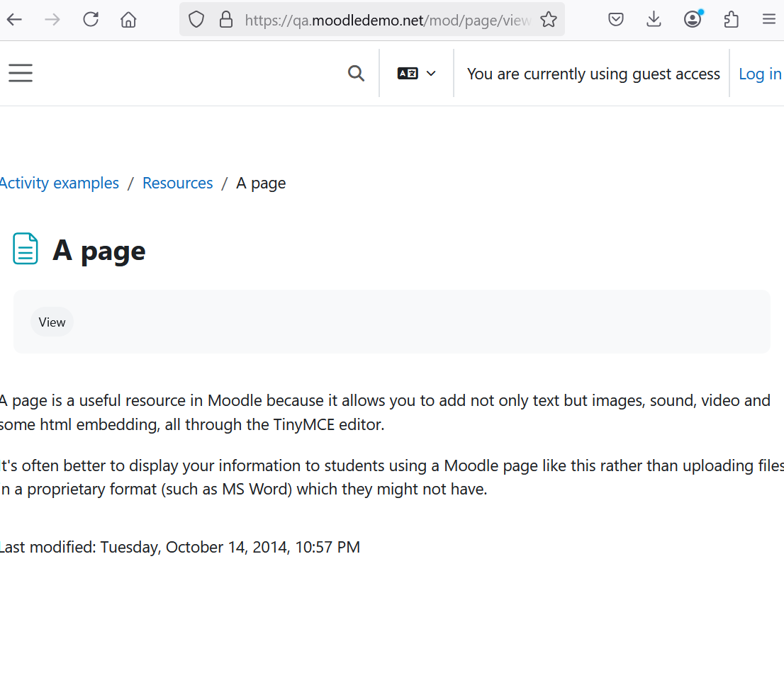Open the browser home page
The image size is (784, 678).
tap(128, 20)
